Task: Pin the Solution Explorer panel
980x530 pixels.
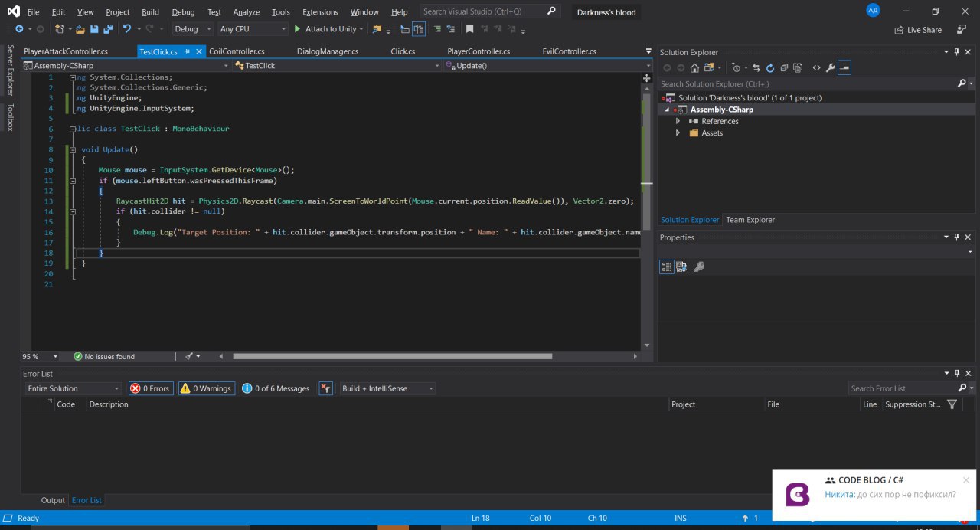Action: pyautogui.click(x=956, y=52)
